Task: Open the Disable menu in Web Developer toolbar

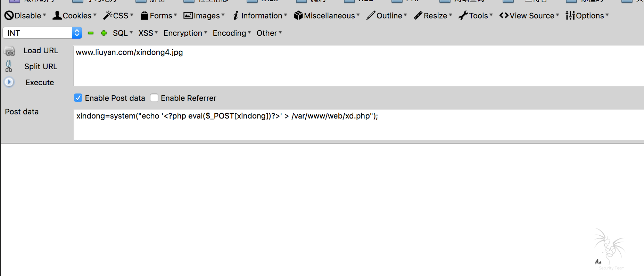Action: pyautogui.click(x=25, y=16)
